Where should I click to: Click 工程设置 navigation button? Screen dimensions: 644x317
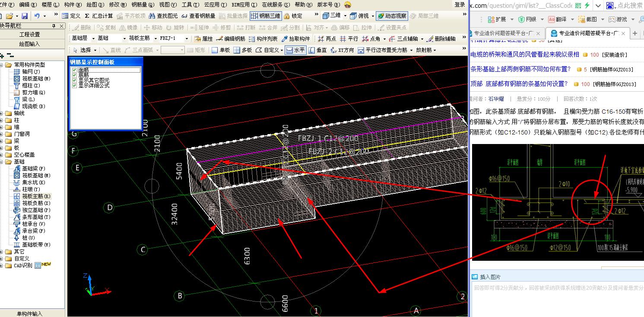[x=30, y=35]
